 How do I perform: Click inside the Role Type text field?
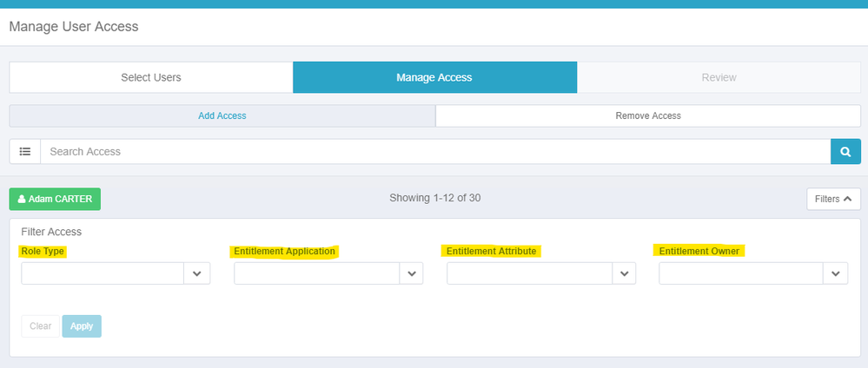[103, 273]
